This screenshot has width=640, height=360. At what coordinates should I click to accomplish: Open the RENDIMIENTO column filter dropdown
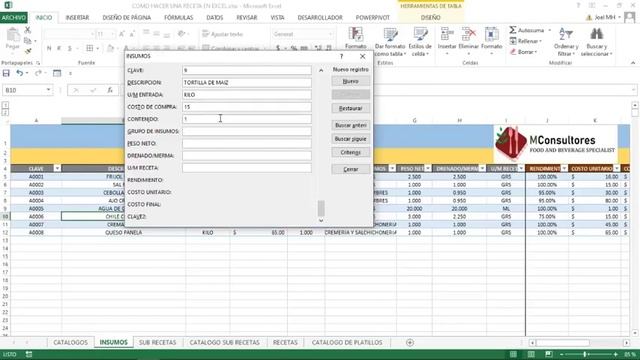pyautogui.click(x=564, y=168)
